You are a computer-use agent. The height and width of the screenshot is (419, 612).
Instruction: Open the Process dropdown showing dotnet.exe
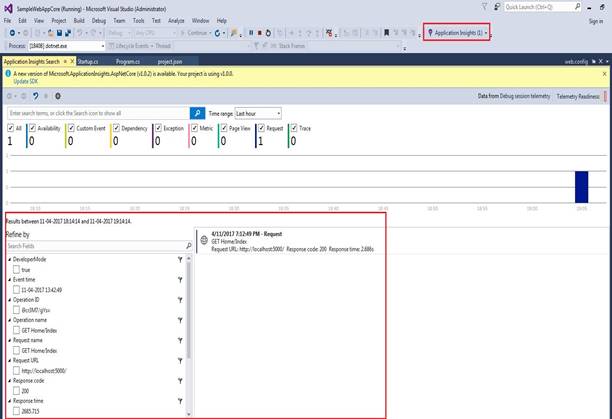point(64,46)
